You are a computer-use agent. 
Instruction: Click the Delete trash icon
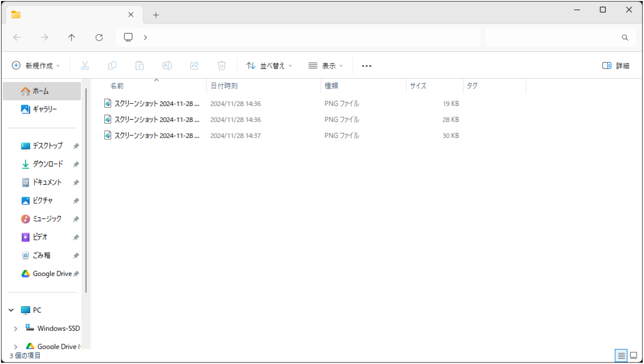click(222, 65)
